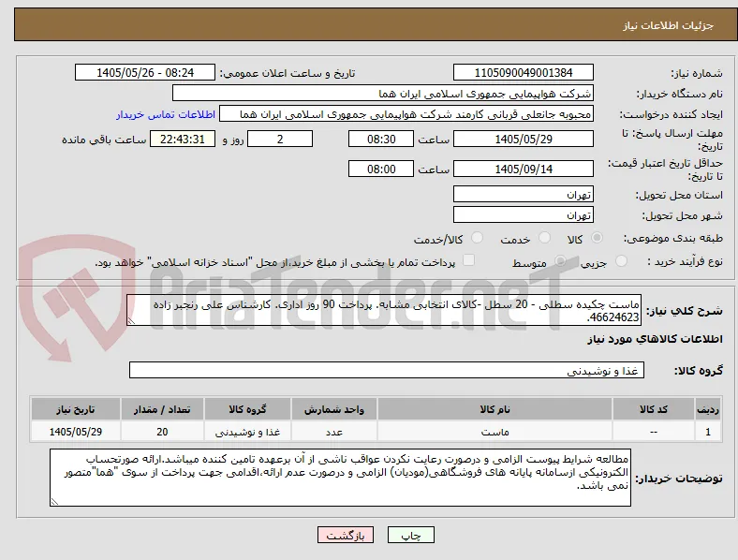Click the announcement date field 1405/05/26 - 08:24
The image size is (738, 560).
145,72
